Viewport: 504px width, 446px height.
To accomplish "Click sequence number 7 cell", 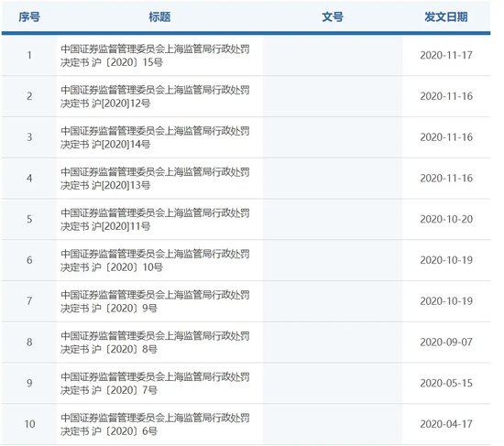I will (29, 301).
